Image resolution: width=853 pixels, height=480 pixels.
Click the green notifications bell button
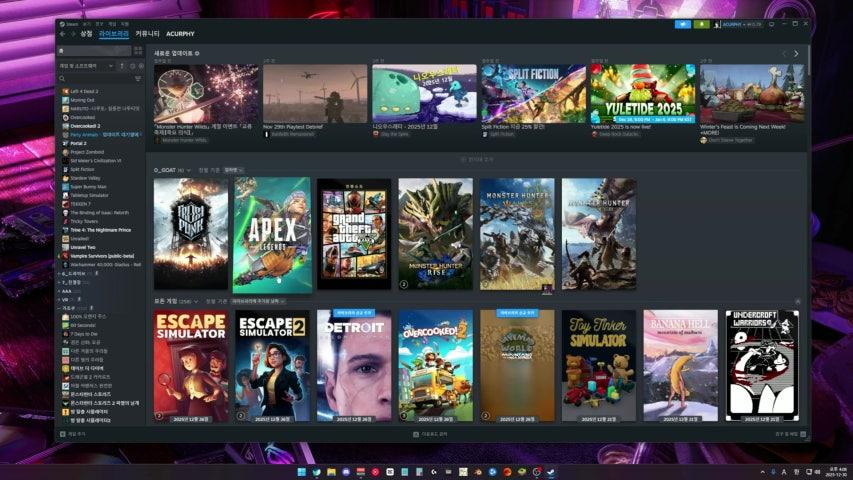(701, 24)
